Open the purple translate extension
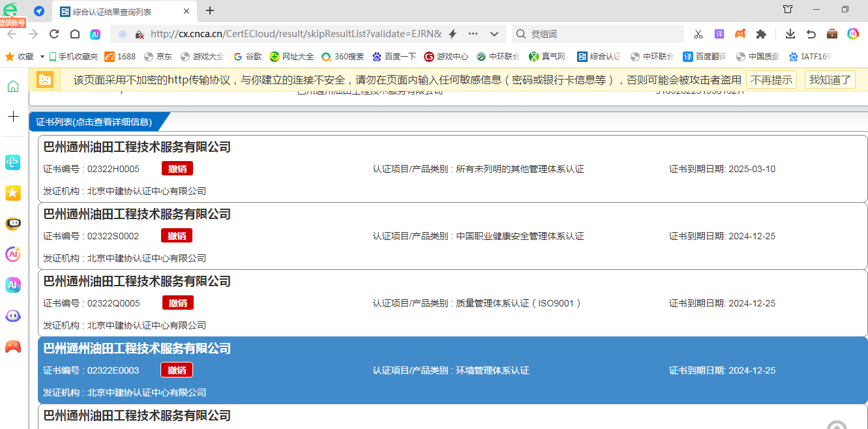 click(719, 34)
